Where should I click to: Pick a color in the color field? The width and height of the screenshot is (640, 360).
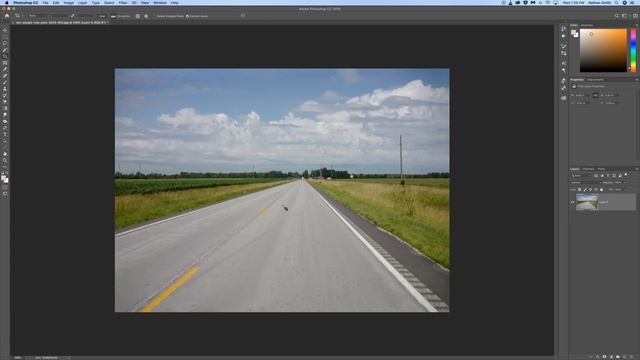[603, 50]
